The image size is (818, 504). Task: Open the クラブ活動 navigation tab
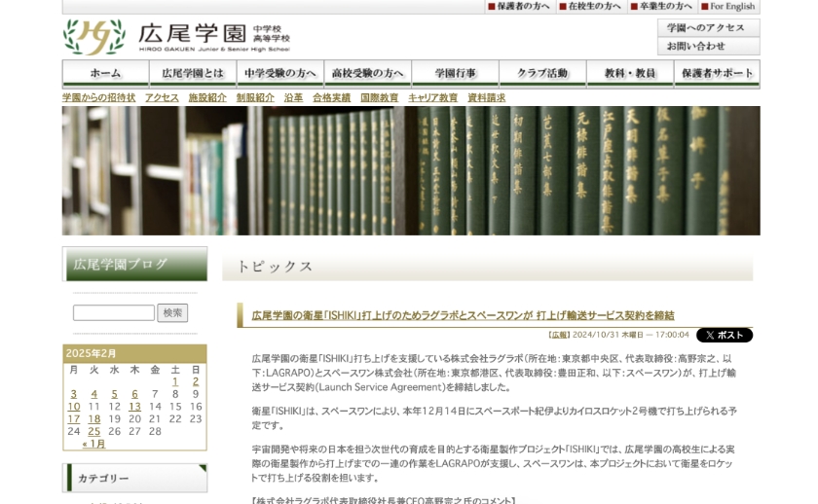point(542,74)
